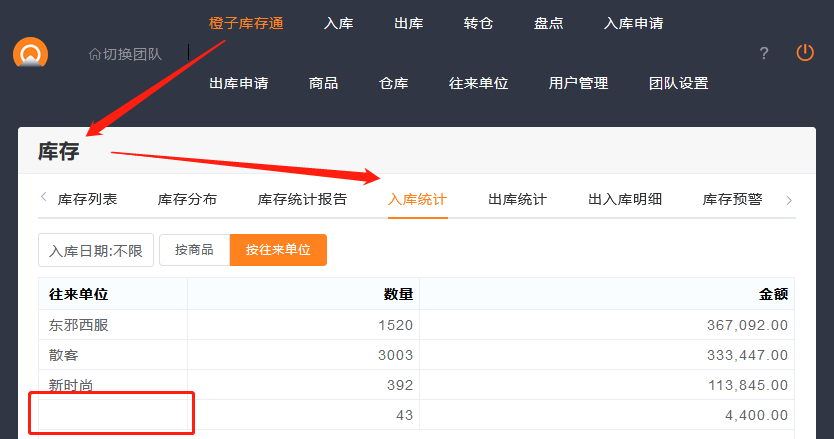This screenshot has height=439, width=834.
Task: Open the 入库 menu in navigation
Action: (339, 23)
